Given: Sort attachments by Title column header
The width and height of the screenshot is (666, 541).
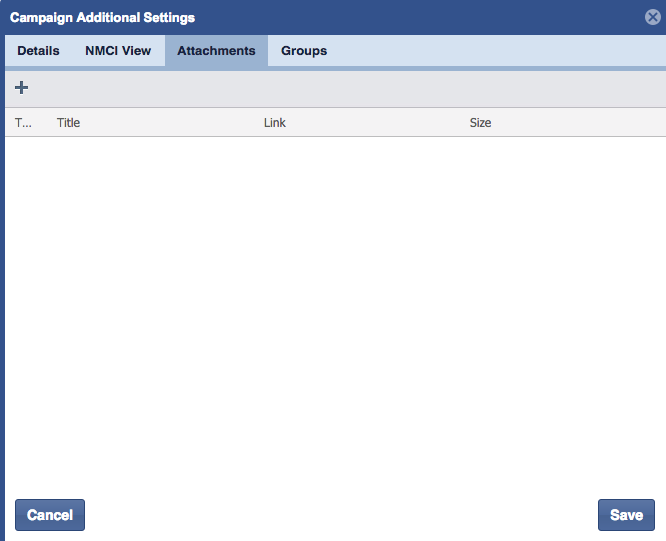Looking at the screenshot, I should point(68,123).
